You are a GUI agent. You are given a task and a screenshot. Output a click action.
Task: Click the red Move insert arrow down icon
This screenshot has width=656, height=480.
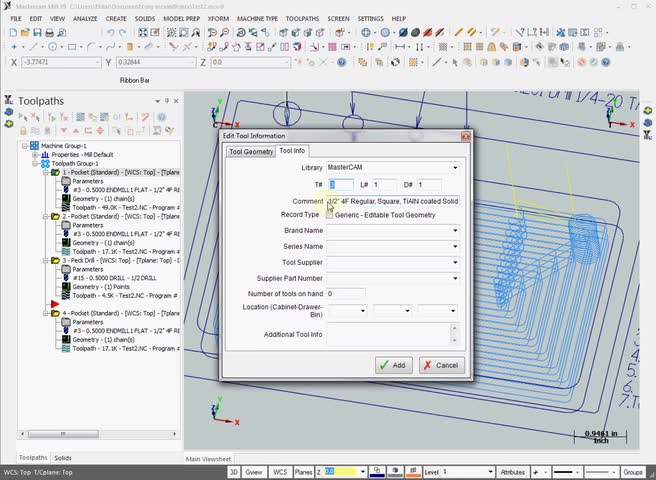pos(64,131)
